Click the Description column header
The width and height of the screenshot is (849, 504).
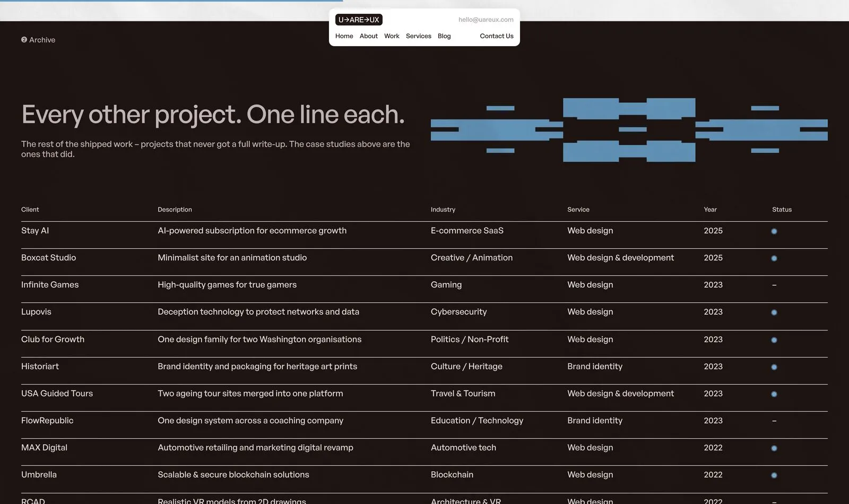click(x=175, y=210)
